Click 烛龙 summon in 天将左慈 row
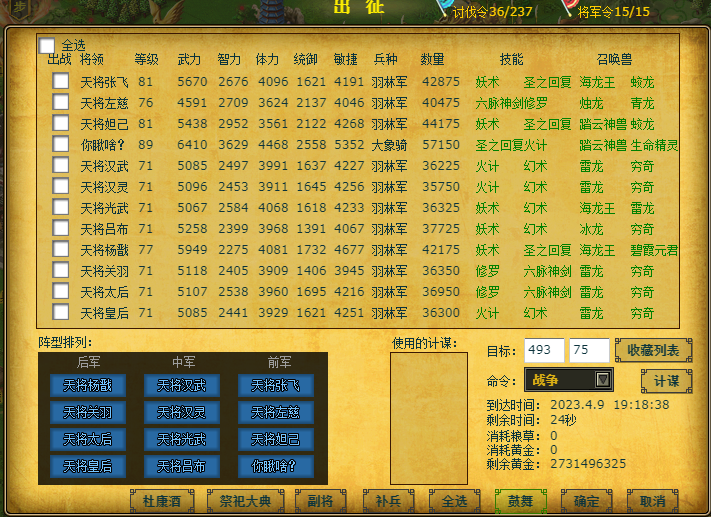711x517 pixels. 591,103
